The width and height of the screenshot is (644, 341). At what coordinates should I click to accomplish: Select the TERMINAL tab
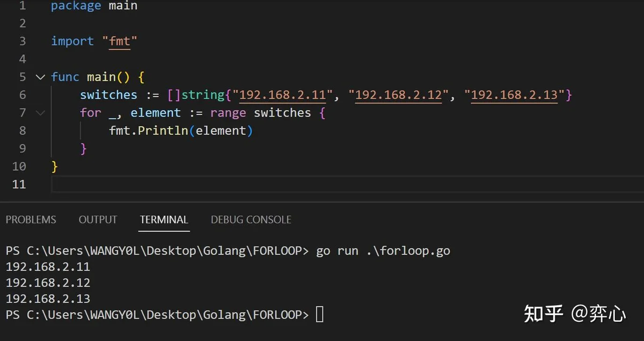(x=164, y=220)
